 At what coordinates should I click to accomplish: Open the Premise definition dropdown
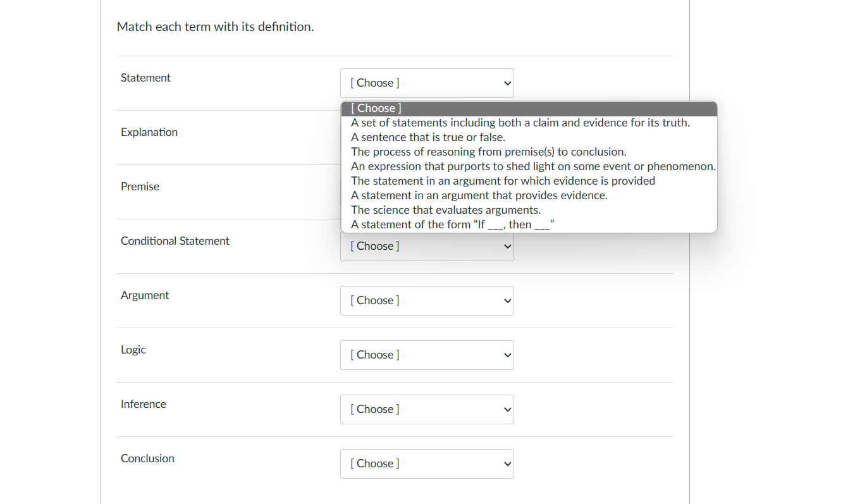coord(427,190)
